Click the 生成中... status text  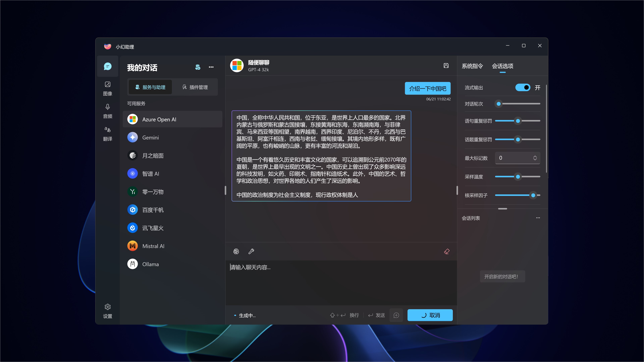click(x=247, y=316)
